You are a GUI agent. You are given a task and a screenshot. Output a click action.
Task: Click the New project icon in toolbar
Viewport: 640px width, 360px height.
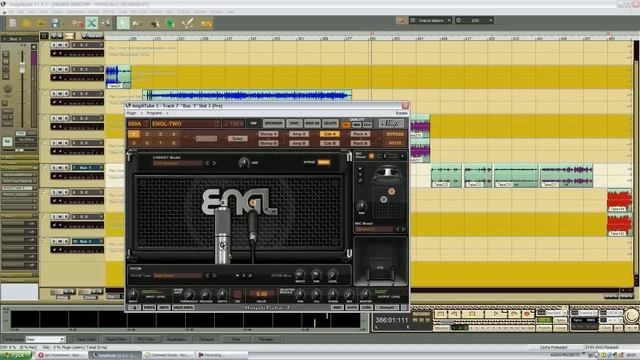point(12,23)
